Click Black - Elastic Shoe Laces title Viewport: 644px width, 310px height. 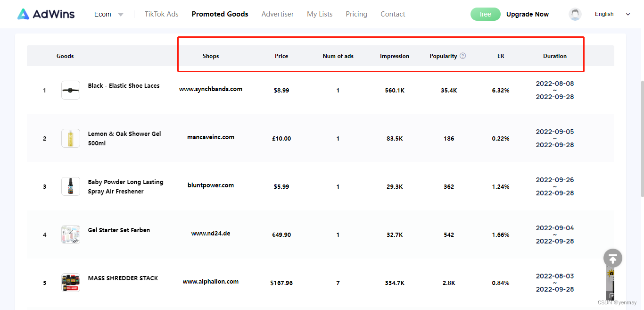[x=124, y=86]
